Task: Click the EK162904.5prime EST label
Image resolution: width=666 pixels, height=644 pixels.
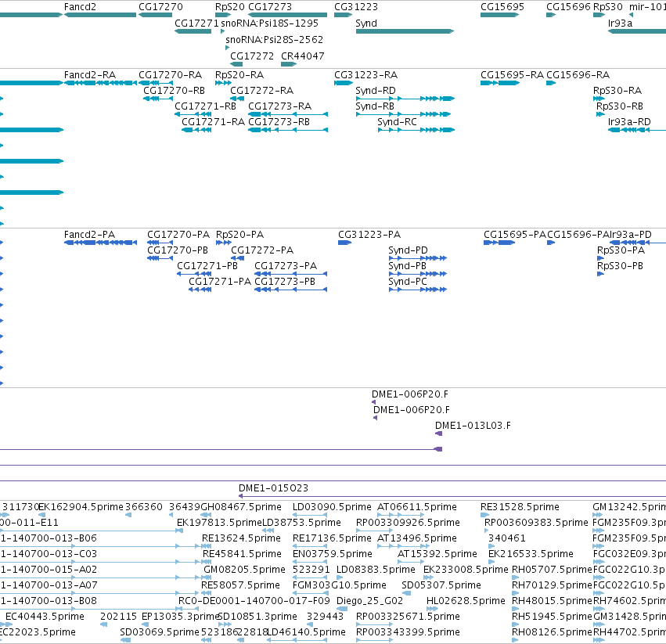Action: pos(81,507)
